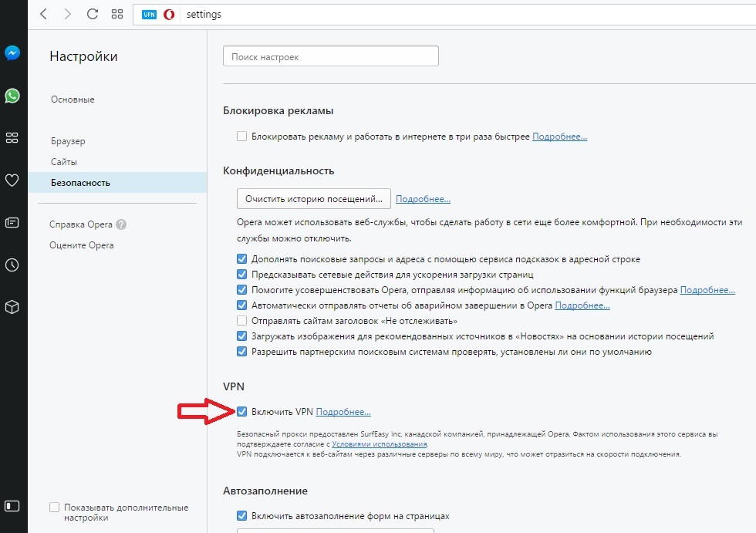Open Speed Dial from the address bar grid icon
This screenshot has height=533, width=756.
pos(117,14)
